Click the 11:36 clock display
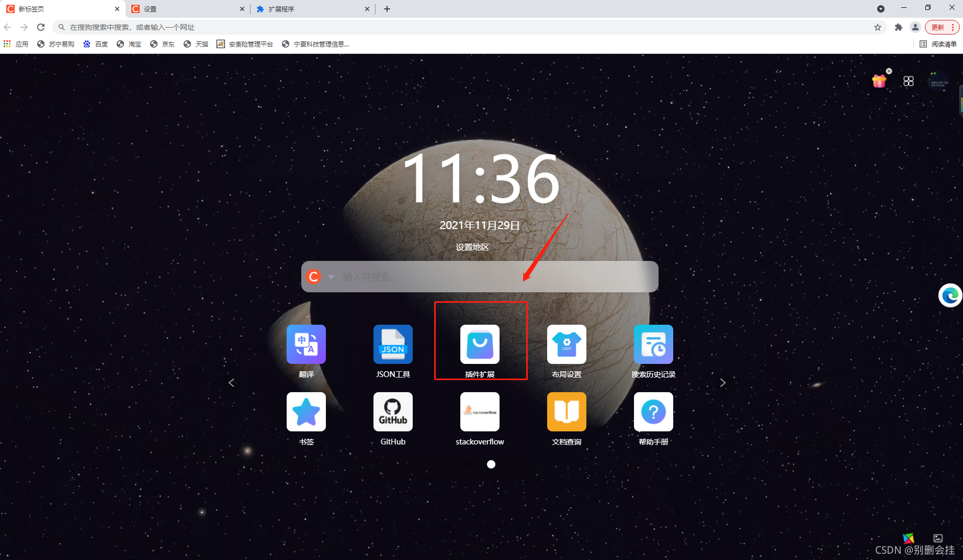The width and height of the screenshot is (963, 560). pyautogui.click(x=481, y=178)
